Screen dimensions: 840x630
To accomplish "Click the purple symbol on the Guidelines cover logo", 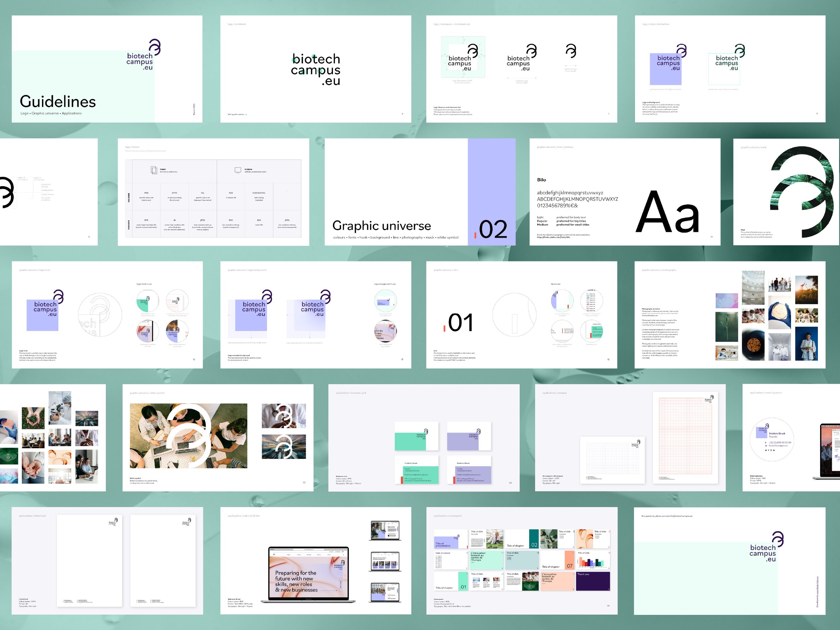I will (155, 47).
